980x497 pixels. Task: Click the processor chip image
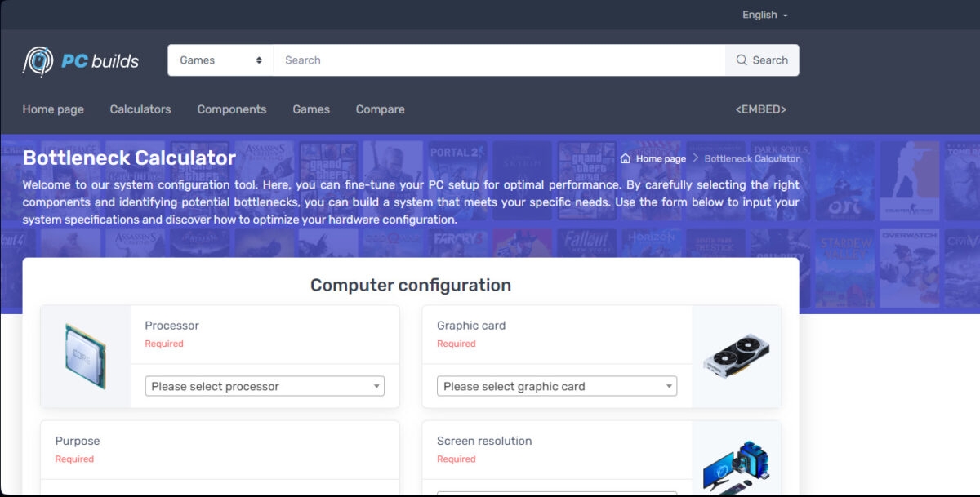[x=85, y=357]
